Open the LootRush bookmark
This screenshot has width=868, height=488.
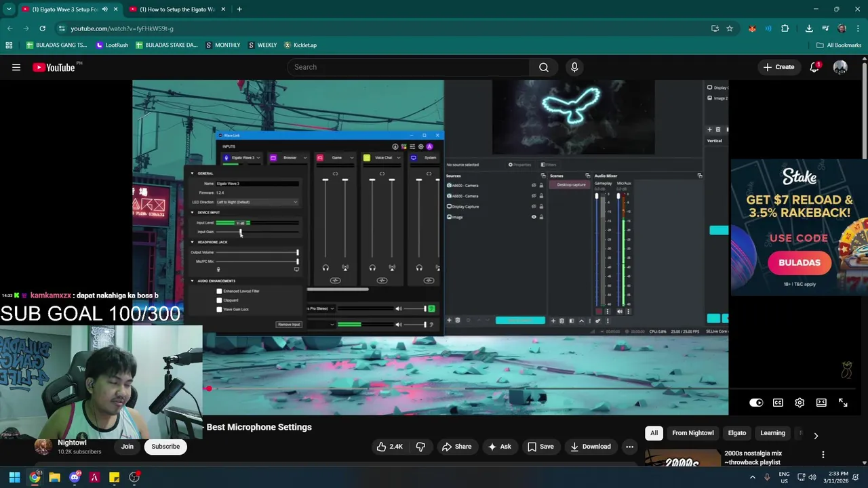pyautogui.click(x=112, y=45)
